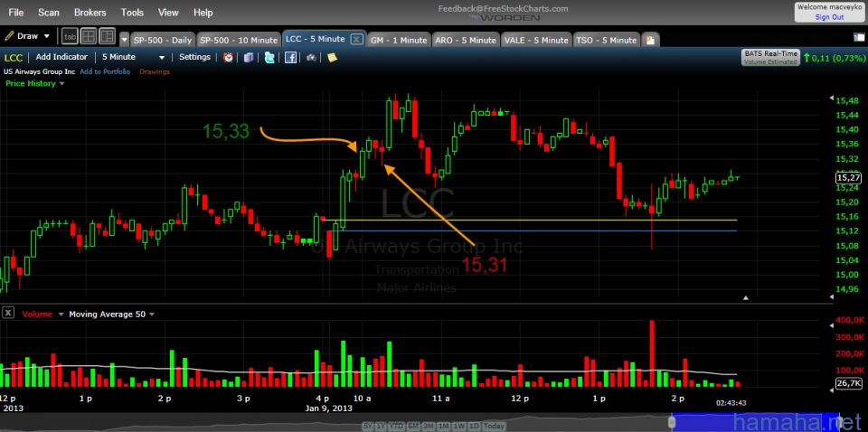This screenshot has height=432, width=868.
Task: Close the LCC - 5 Minute tab
Action: coord(357,39)
